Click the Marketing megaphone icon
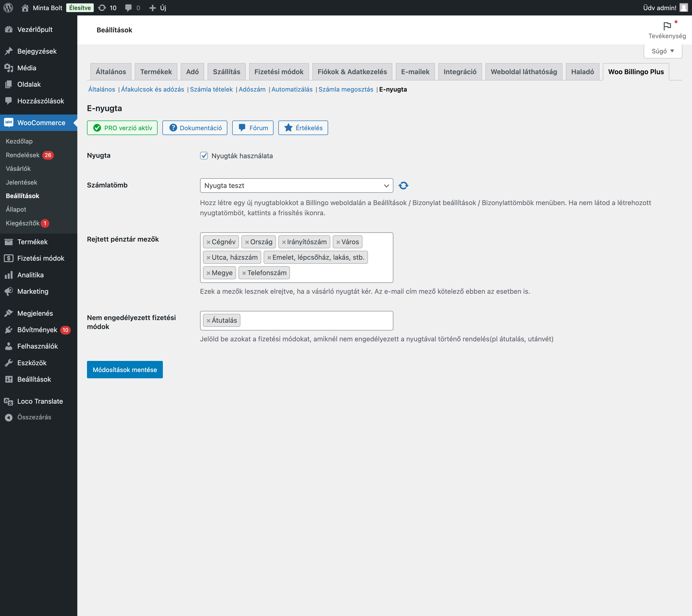Viewport: 692px width, 616px height. pos(9,291)
